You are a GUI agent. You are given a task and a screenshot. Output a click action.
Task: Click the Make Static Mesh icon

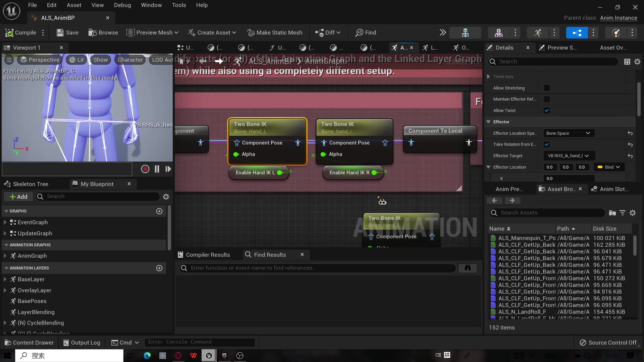coord(251,33)
